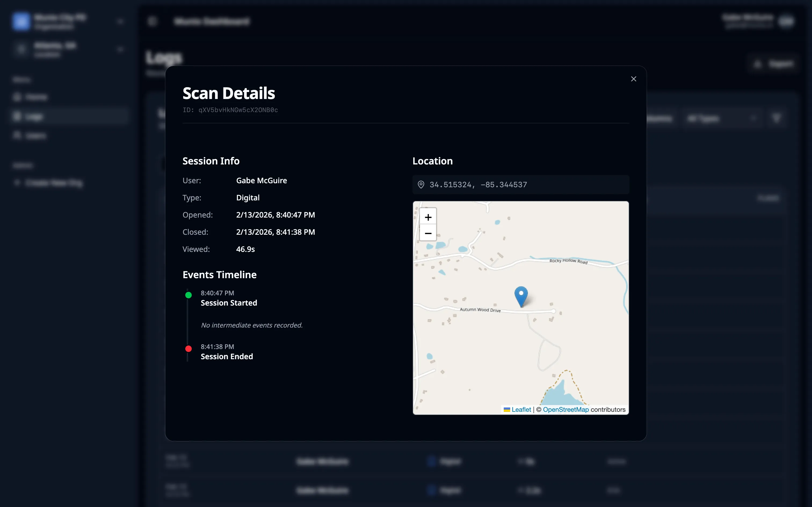Zoom in on the location map

click(428, 217)
